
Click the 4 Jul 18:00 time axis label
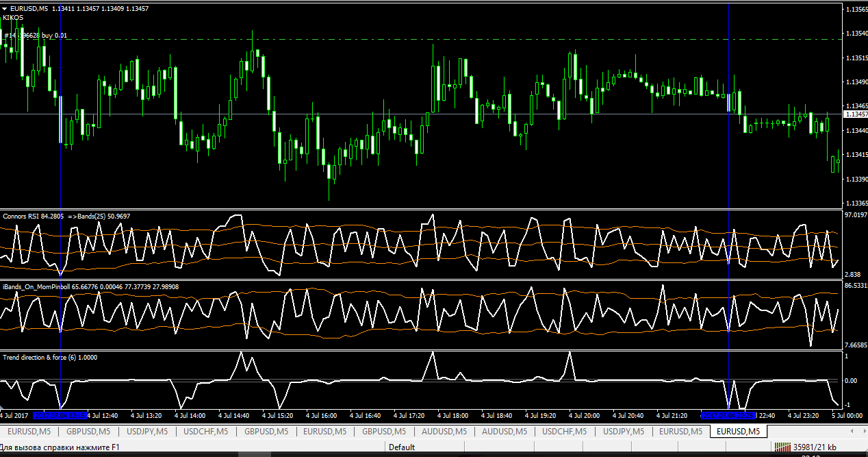(453, 415)
